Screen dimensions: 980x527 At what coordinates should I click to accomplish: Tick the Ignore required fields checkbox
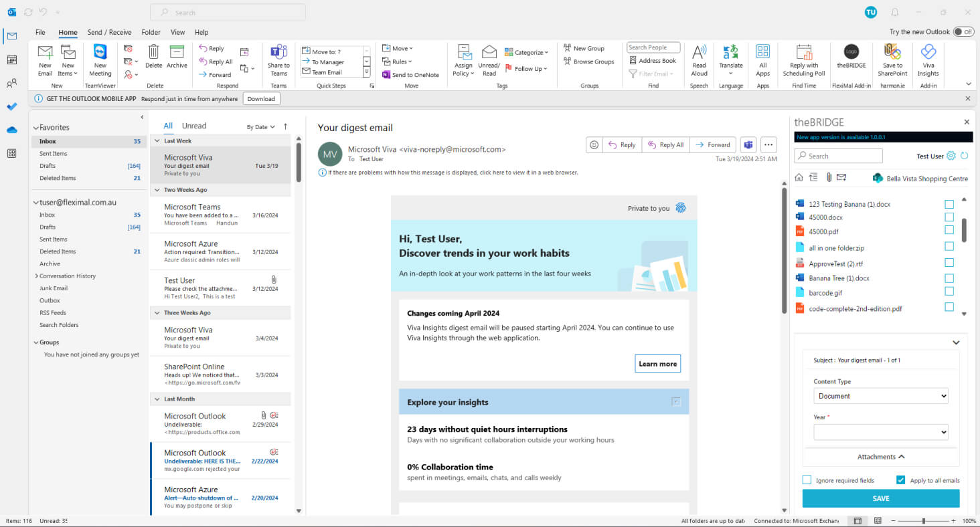coord(807,480)
